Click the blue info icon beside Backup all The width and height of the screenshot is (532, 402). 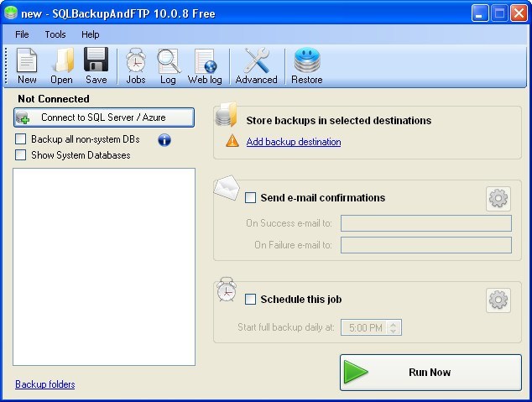click(x=164, y=140)
